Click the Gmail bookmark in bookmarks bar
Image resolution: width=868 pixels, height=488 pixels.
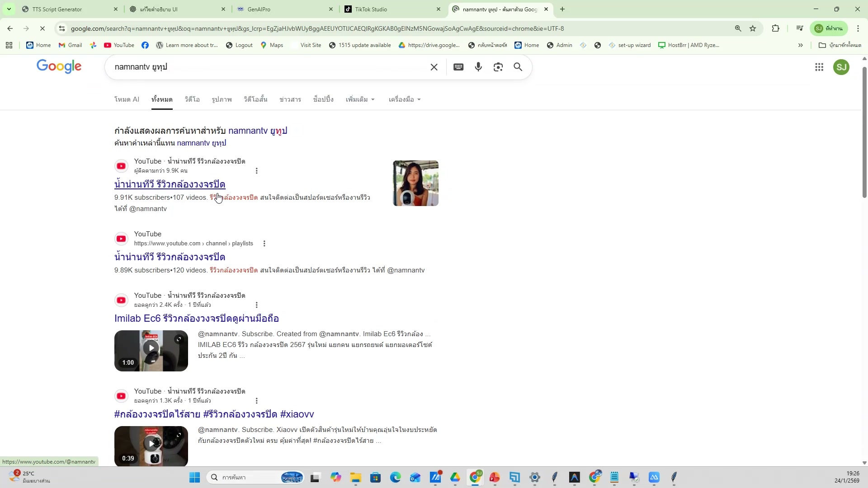pyautogui.click(x=71, y=45)
